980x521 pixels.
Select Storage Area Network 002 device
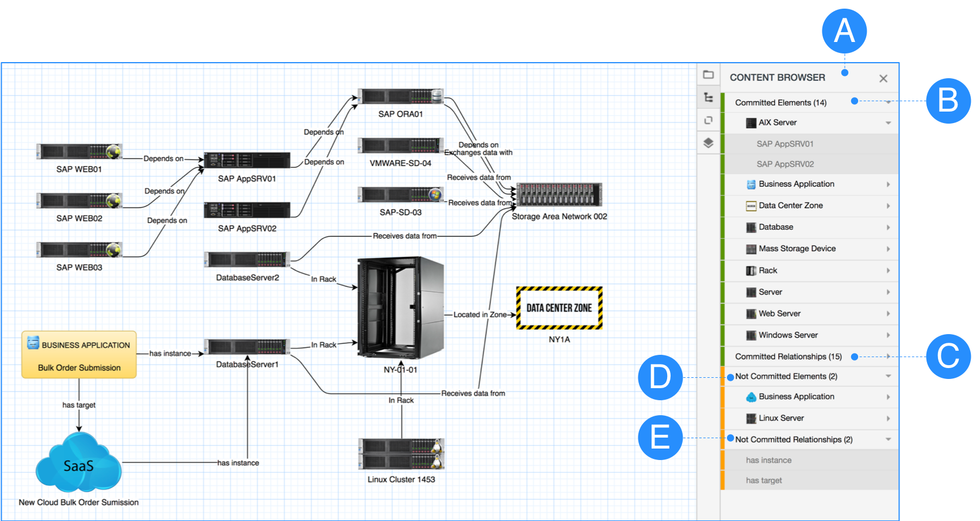(559, 194)
